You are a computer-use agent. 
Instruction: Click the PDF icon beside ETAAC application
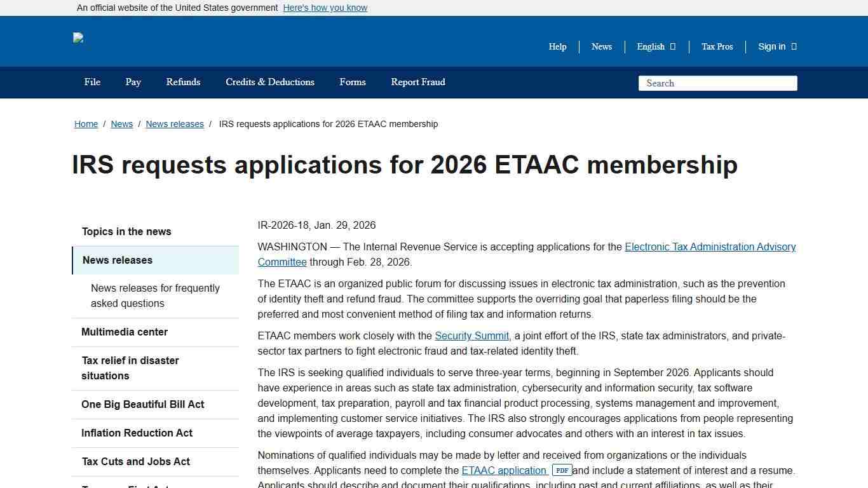pyautogui.click(x=562, y=471)
